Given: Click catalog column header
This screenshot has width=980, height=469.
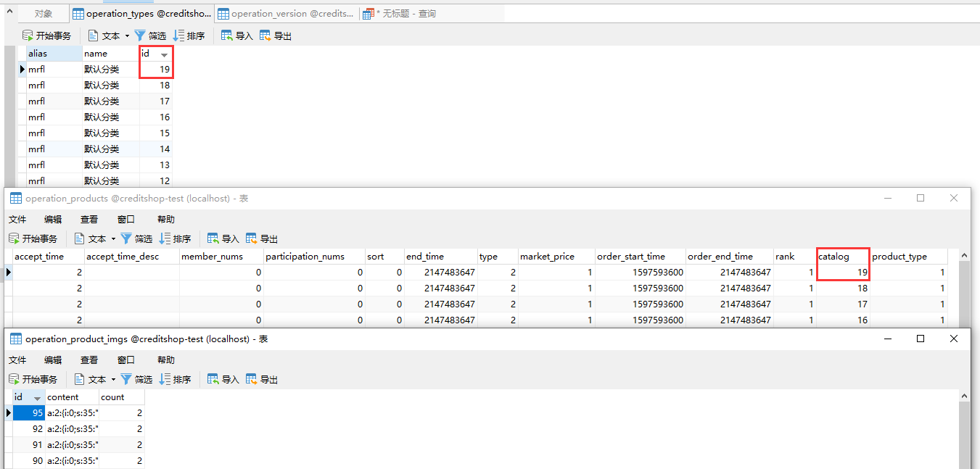Looking at the screenshot, I should pyautogui.click(x=842, y=256).
